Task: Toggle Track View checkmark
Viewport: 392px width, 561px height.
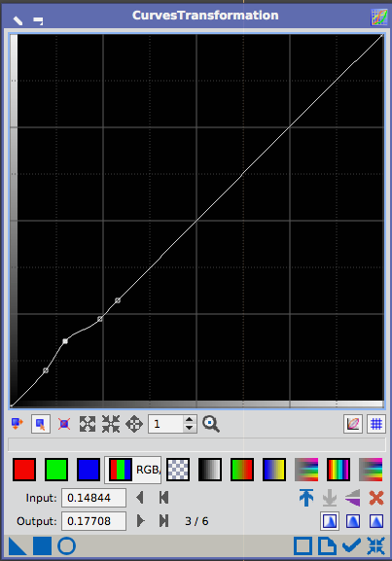Action: coord(351,545)
